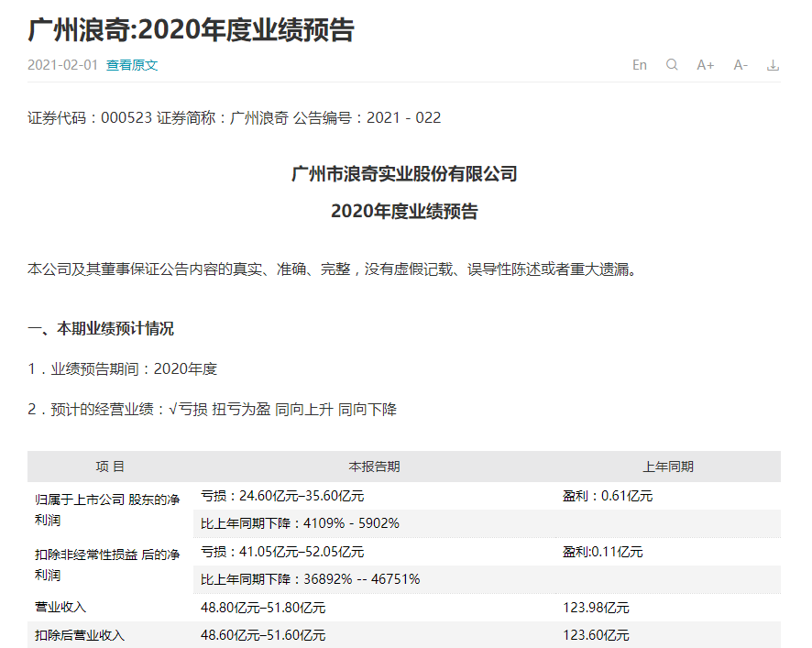This screenshot has height=648, width=812.
Task: Click the cell 盈利：0.61亿元
Action: pos(608,496)
